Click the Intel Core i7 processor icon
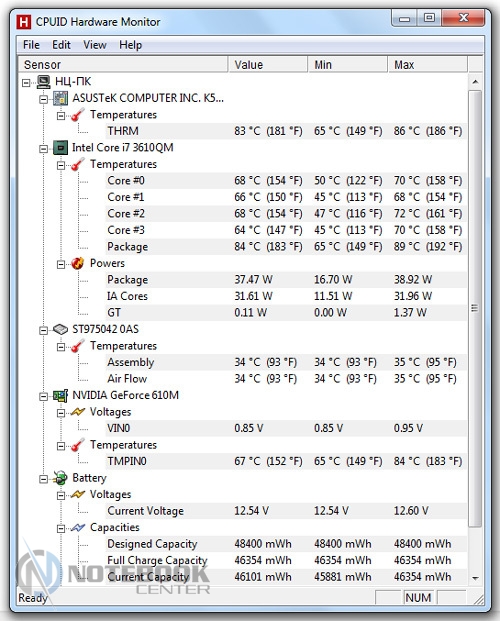 (61, 148)
